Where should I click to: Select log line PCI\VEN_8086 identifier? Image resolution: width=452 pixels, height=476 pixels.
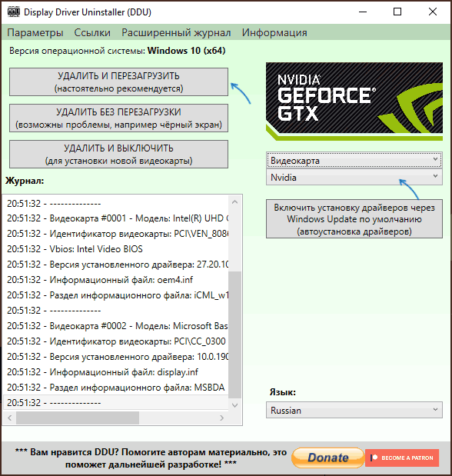tap(115, 234)
